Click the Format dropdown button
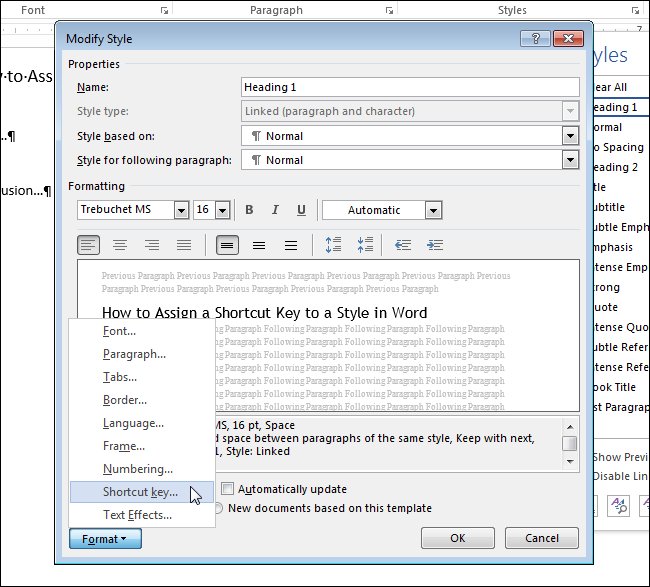 click(x=105, y=538)
